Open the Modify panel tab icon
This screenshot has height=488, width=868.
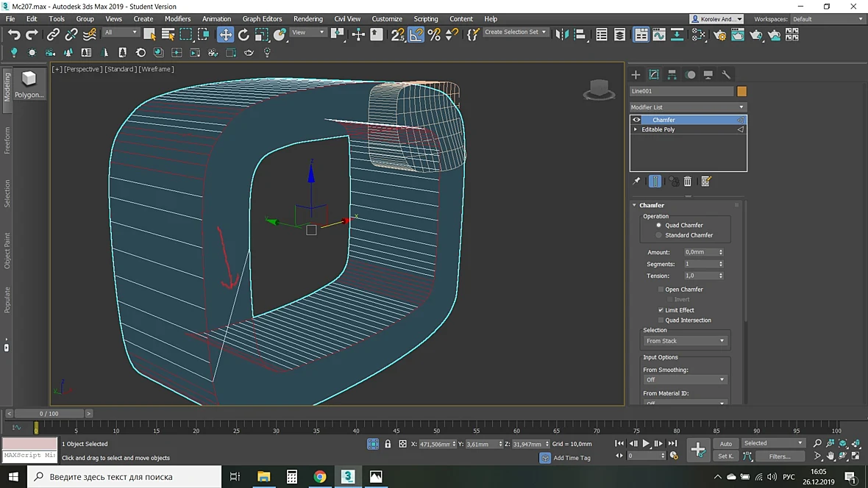point(654,75)
